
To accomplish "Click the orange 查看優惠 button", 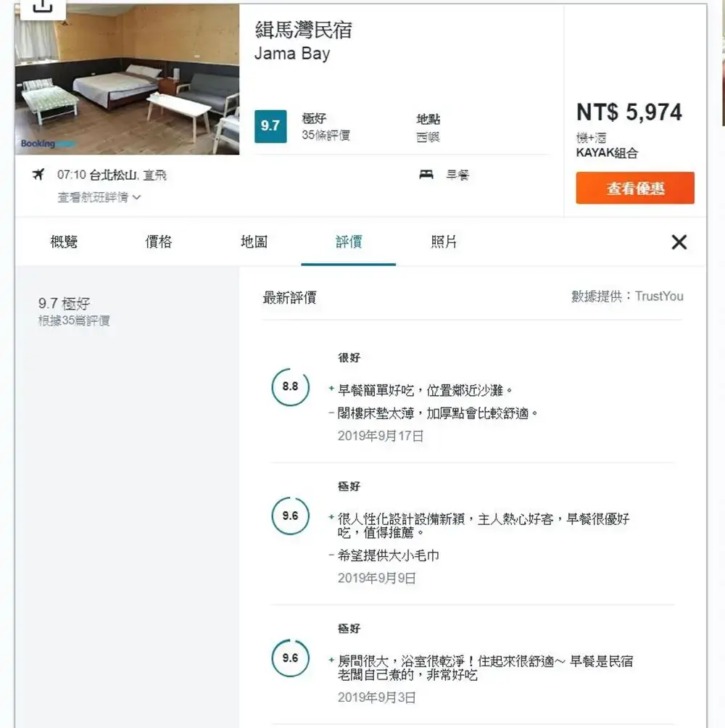I will tap(635, 189).
